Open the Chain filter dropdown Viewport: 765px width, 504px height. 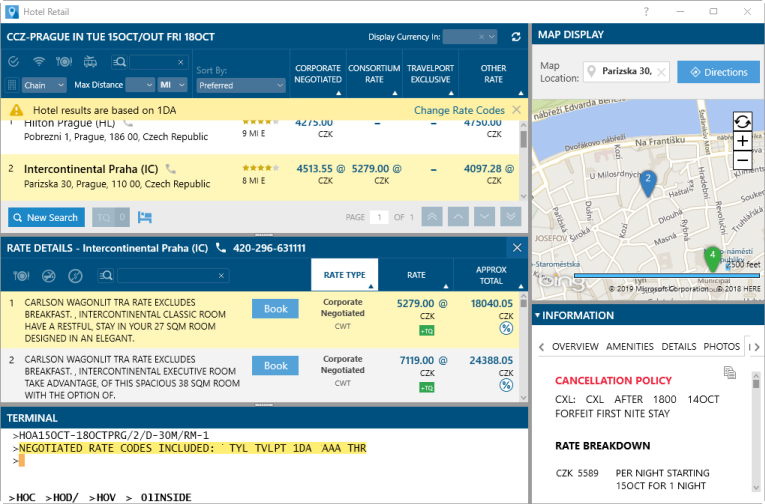click(44, 85)
